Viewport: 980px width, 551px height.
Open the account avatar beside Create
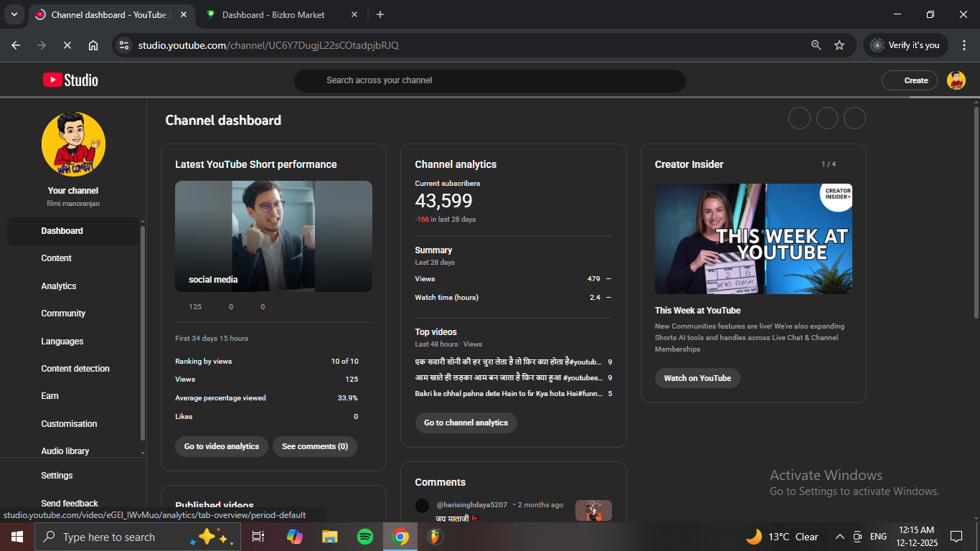click(x=956, y=80)
